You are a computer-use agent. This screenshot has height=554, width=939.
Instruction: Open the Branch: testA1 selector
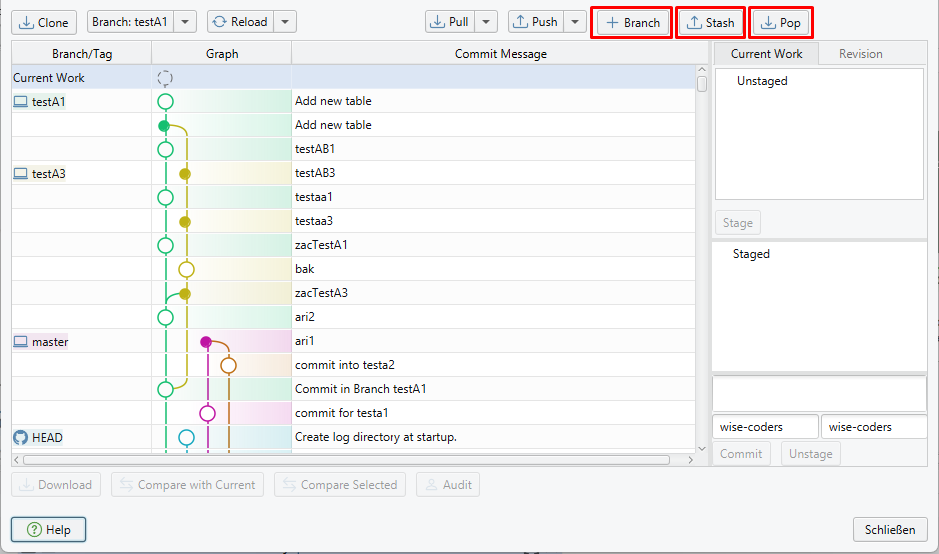[x=131, y=22]
